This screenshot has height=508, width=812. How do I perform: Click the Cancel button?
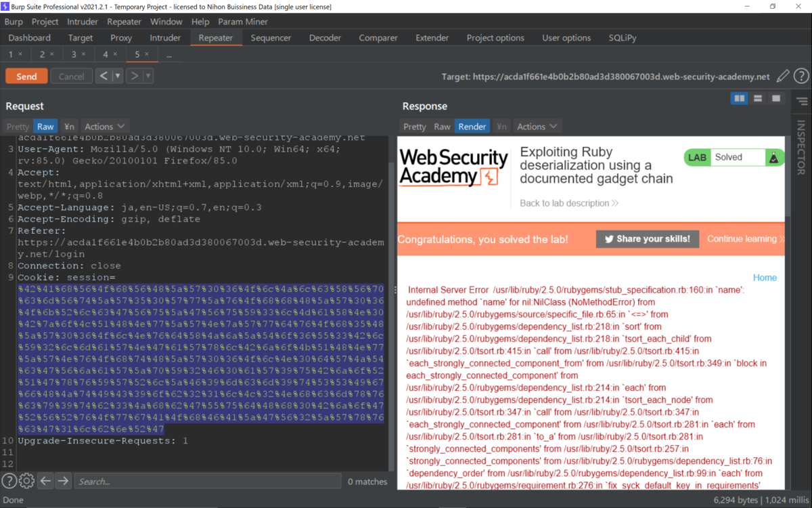(x=71, y=77)
